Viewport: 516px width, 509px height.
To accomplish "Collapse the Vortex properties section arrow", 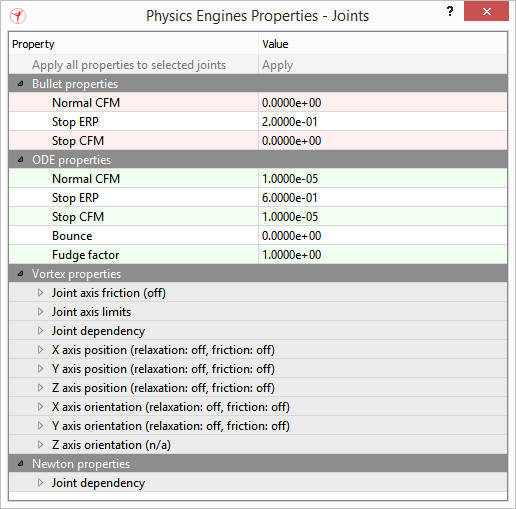I will (20, 274).
